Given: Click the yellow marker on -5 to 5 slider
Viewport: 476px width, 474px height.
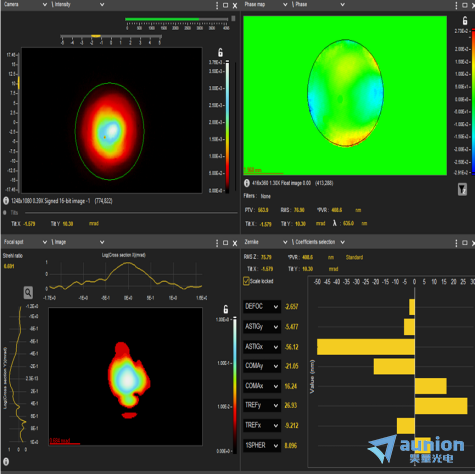Looking at the screenshot, I should coord(96,36).
